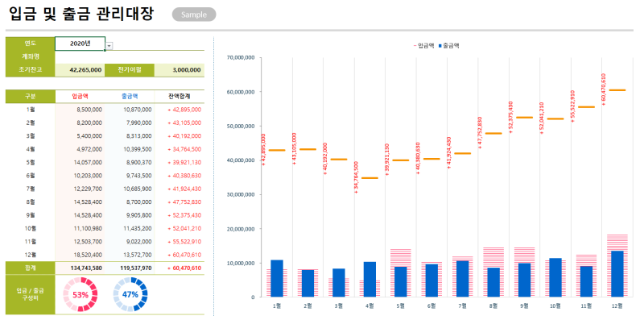The width and height of the screenshot is (644, 316).
Task: Select the 전기이월 value 3,000,000 cell
Action: pyautogui.click(x=180, y=70)
